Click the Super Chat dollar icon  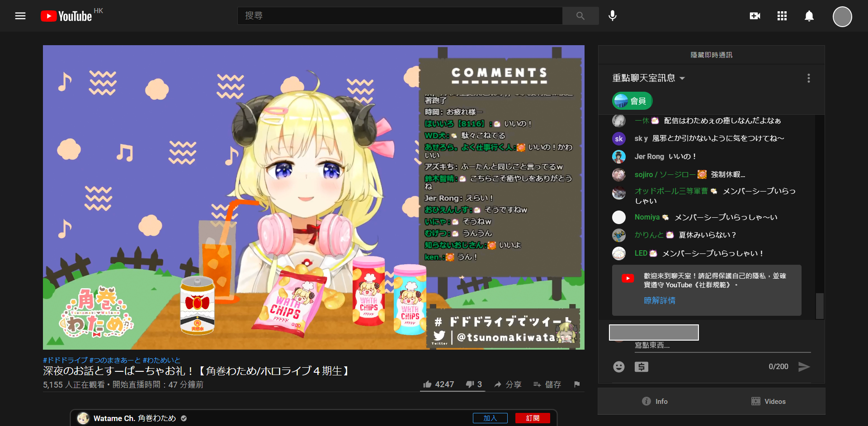pos(641,366)
